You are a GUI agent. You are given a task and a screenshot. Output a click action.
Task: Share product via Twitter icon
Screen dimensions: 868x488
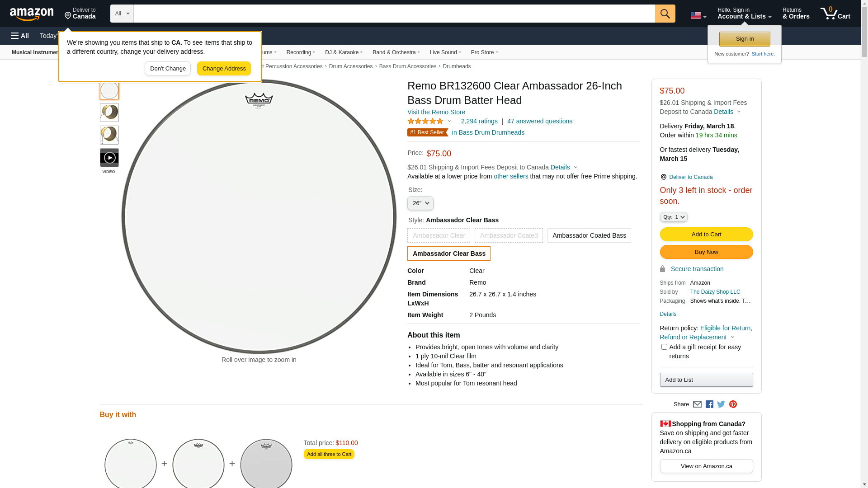[721, 404]
